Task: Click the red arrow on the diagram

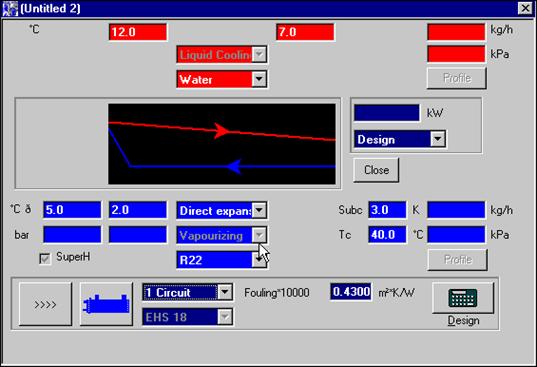Action: pos(222,131)
